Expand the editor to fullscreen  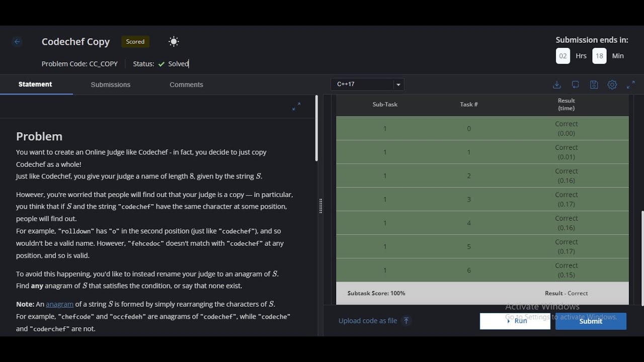630,84
